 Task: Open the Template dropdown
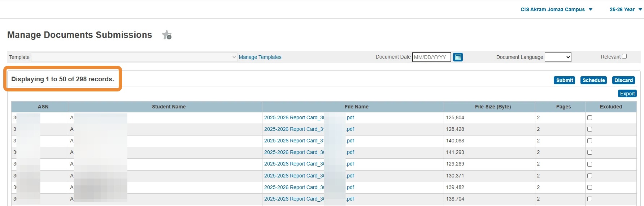coord(134,57)
